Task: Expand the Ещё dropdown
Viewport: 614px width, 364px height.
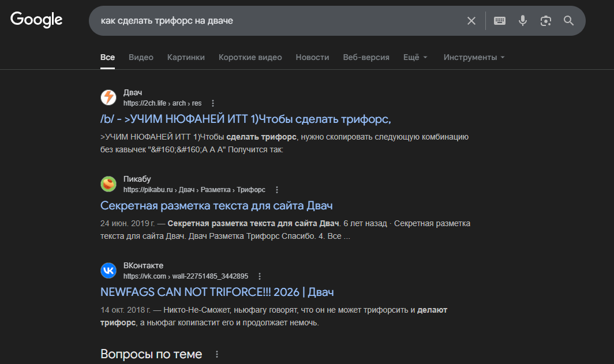Action: tap(415, 57)
